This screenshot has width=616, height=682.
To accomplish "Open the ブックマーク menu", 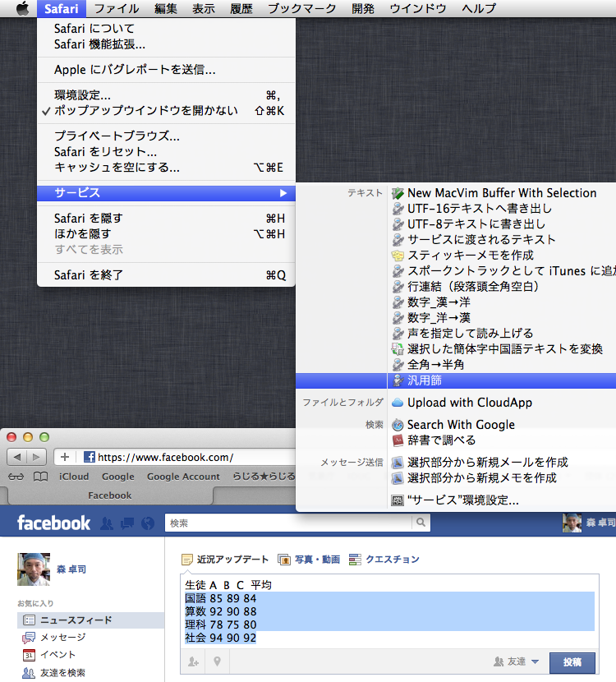I will [x=301, y=8].
